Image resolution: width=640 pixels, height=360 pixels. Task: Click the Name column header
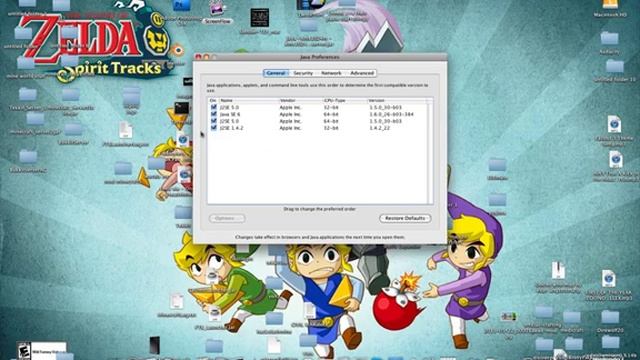pos(249,100)
